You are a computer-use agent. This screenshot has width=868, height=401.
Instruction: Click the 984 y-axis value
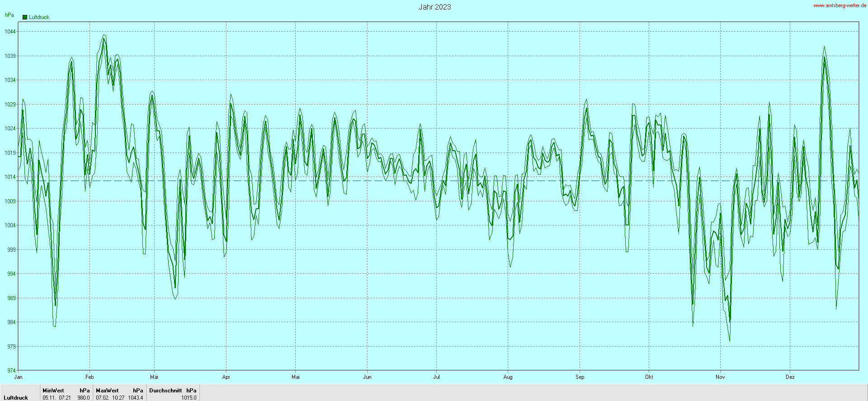pos(11,322)
